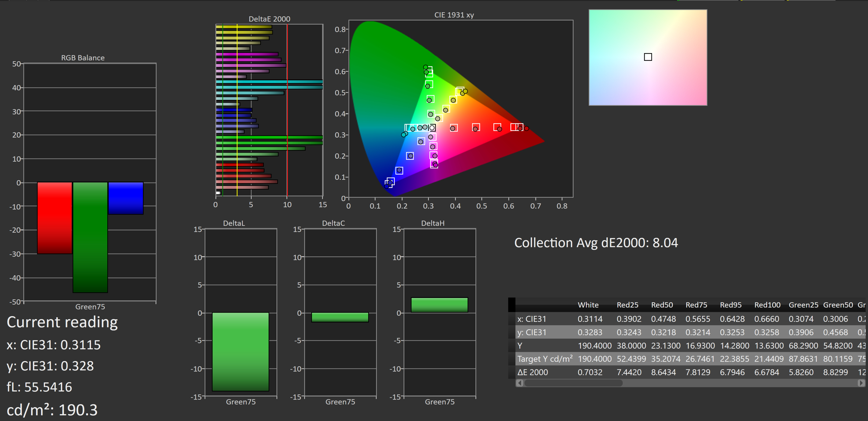Click the blue bar in RGB Balance
This screenshot has height=421, width=868.
point(126,198)
